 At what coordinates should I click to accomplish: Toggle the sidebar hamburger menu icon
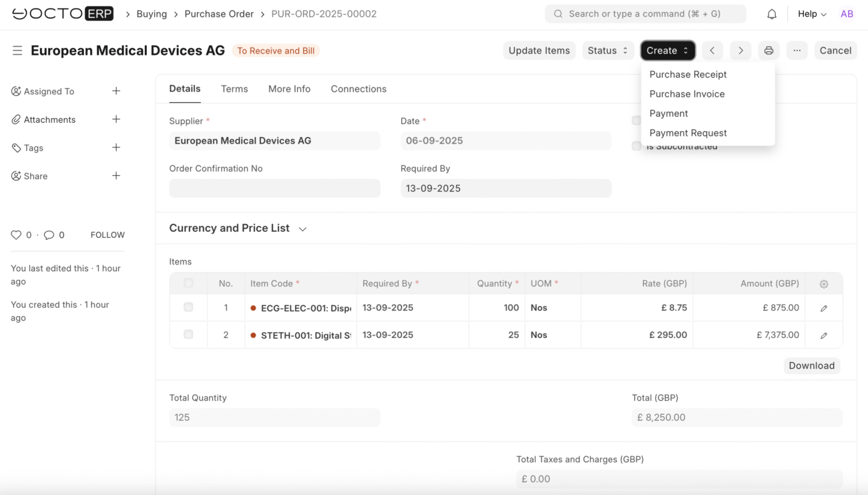point(17,51)
